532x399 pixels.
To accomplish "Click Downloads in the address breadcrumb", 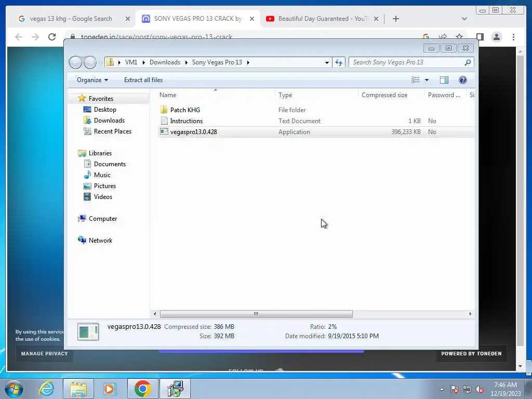I will click(165, 62).
